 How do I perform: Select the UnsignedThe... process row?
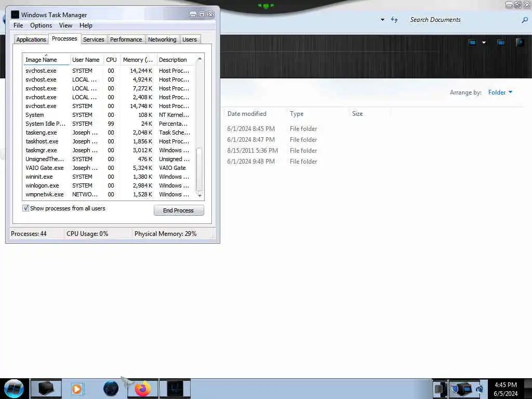click(x=109, y=159)
